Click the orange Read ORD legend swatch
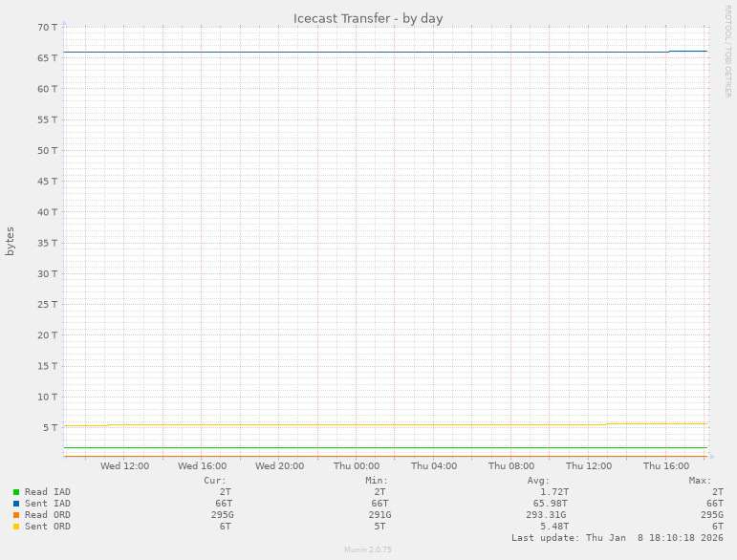 (x=16, y=515)
